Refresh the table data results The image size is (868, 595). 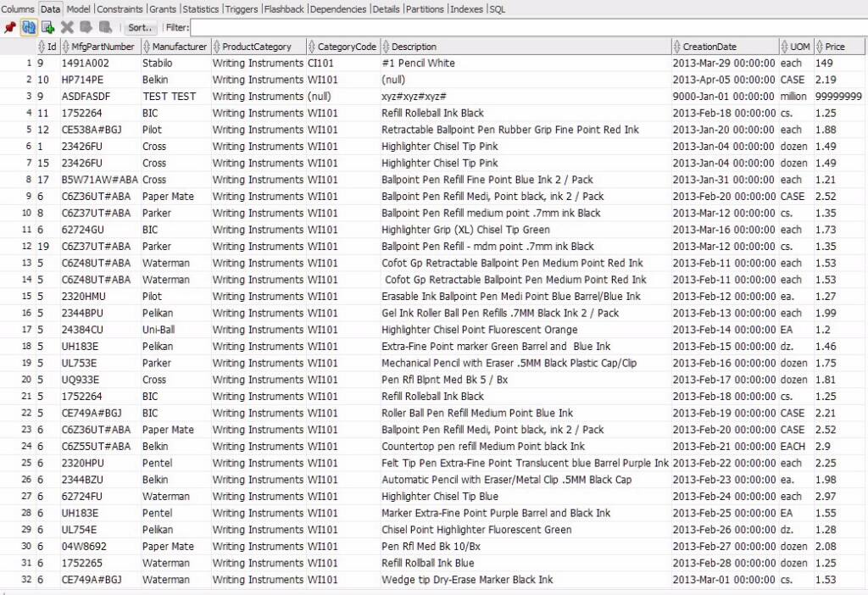click(29, 27)
